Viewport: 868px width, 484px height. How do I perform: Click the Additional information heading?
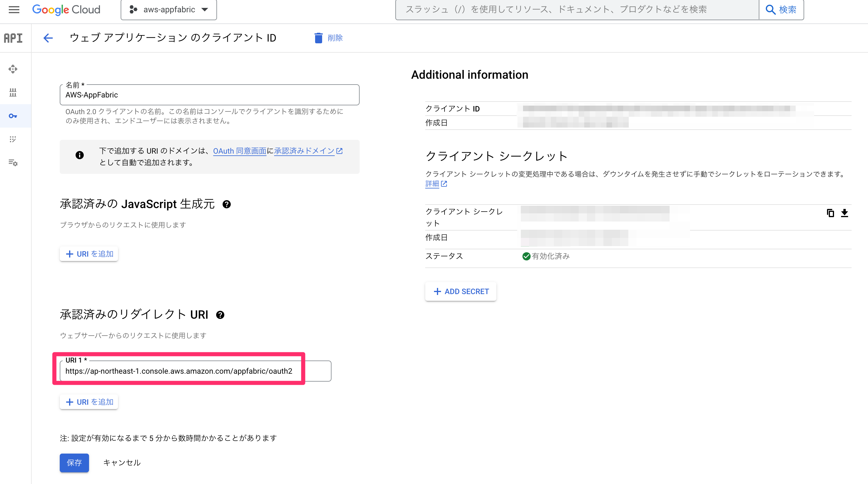click(x=470, y=75)
